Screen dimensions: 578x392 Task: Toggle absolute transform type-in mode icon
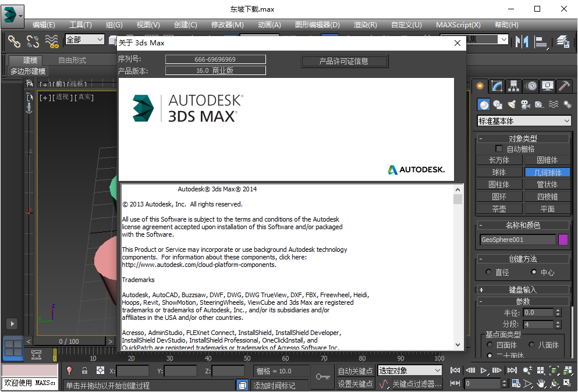[x=100, y=370]
